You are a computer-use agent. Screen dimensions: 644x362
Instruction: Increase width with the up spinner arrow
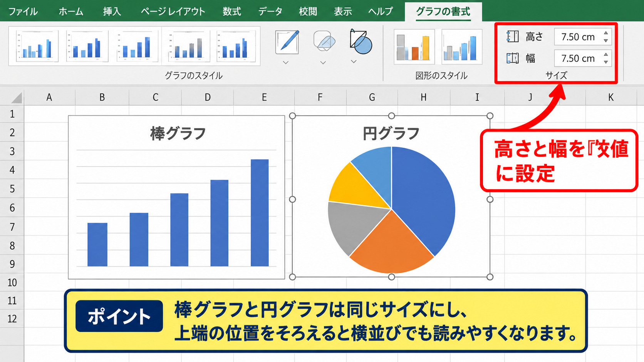(606, 55)
